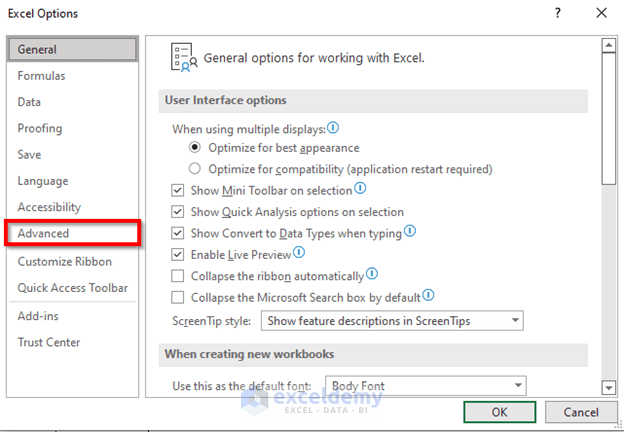Click info icon beside Collapse ribbon automatically
The width and height of the screenshot is (624, 432).
(x=372, y=274)
